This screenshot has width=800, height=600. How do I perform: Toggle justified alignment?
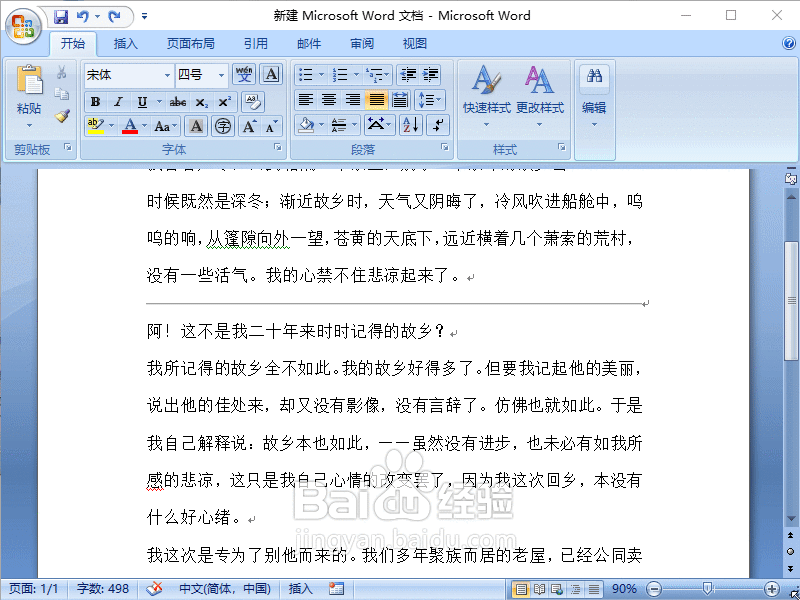pyautogui.click(x=377, y=99)
